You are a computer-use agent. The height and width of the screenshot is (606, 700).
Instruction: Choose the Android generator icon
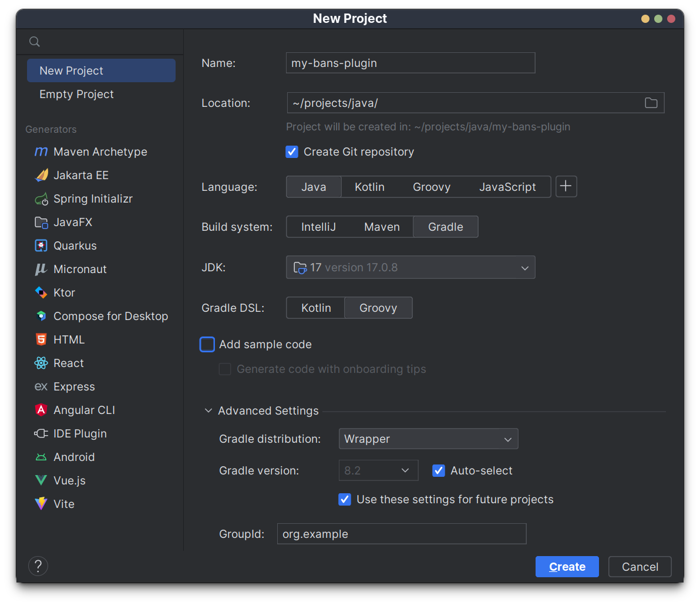coord(41,457)
